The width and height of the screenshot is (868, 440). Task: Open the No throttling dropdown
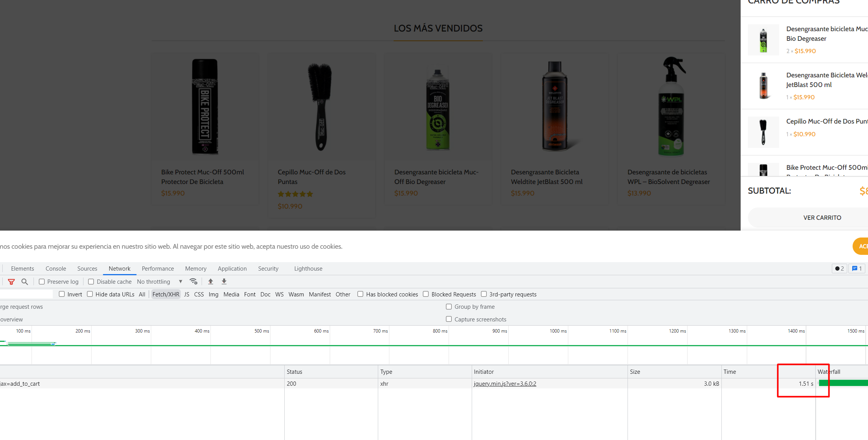pos(160,282)
